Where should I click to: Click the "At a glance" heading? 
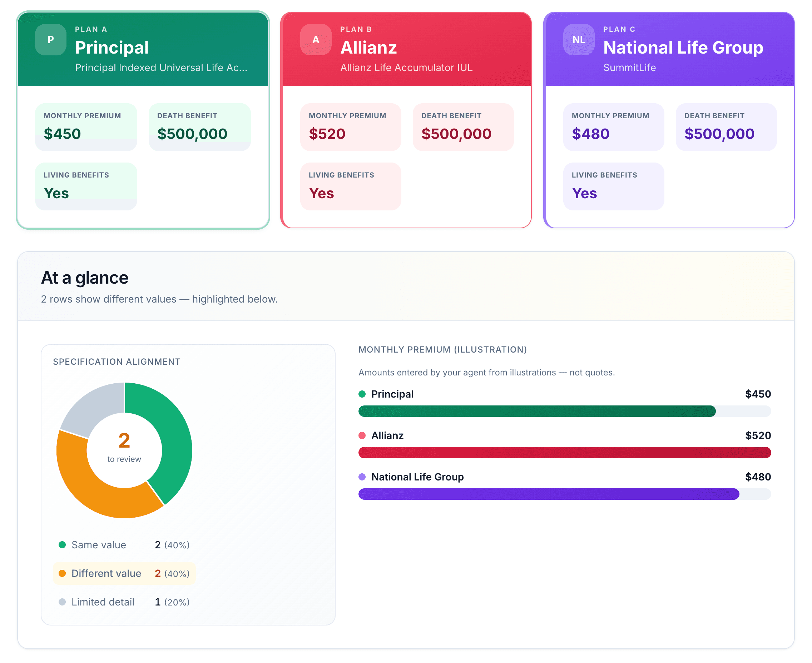85,278
